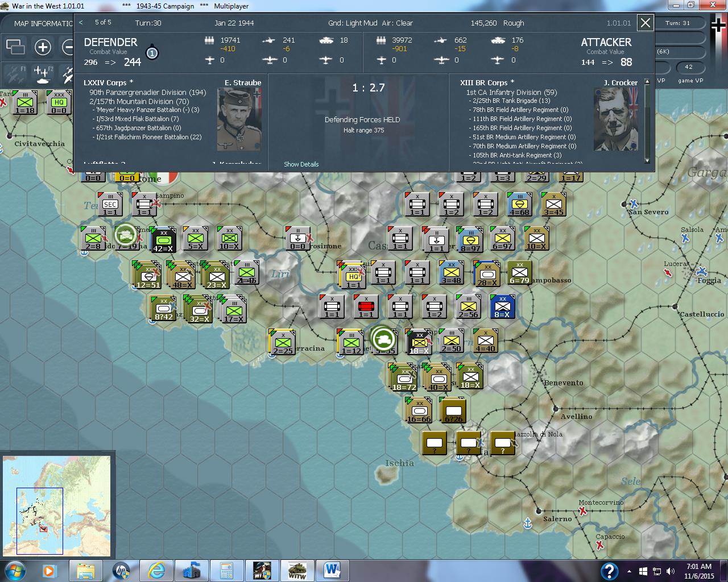
Task: Select 2/25th BR Tank Brigade (13)
Action: coord(510,101)
